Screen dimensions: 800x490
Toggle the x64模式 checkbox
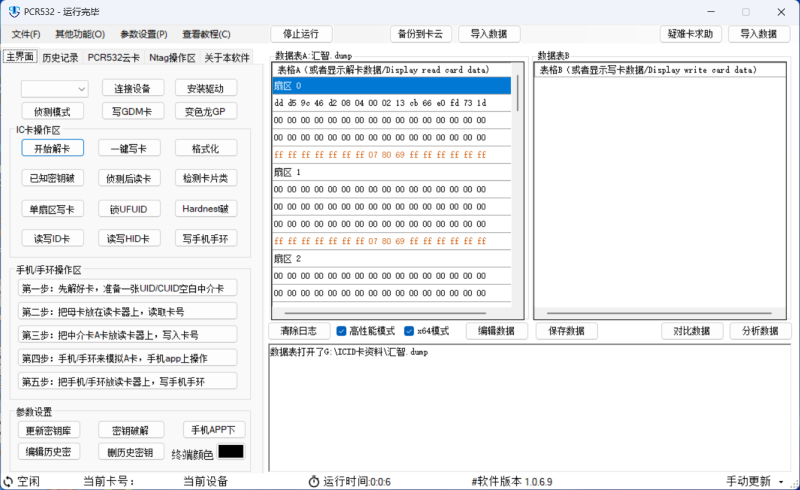point(409,331)
